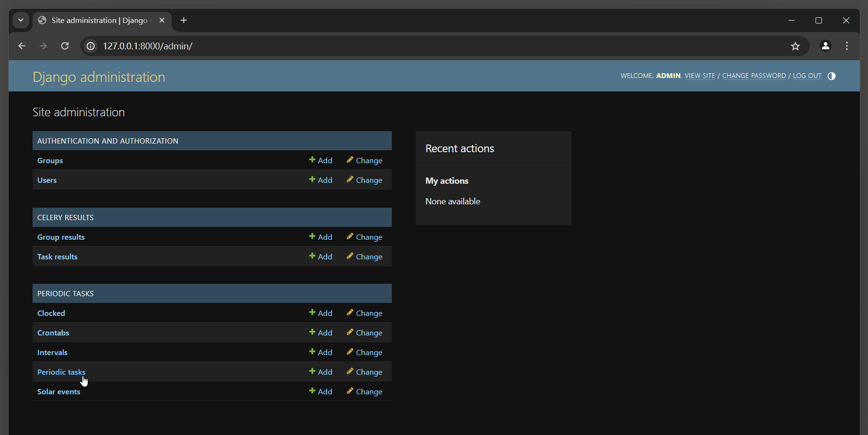868x435 pixels.
Task: Open the Chrome profile icon
Action: click(825, 46)
